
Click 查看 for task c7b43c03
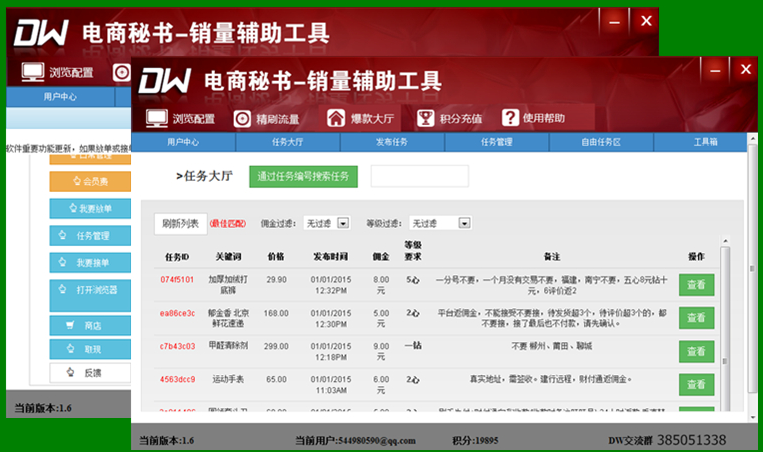tap(696, 351)
